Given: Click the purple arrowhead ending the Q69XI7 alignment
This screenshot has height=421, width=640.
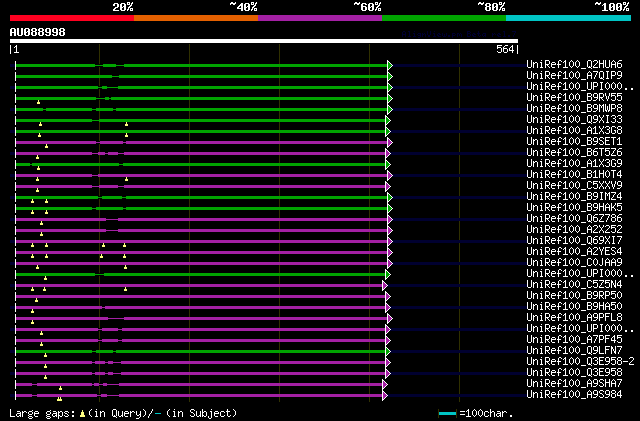Looking at the screenshot, I should [x=390, y=242].
